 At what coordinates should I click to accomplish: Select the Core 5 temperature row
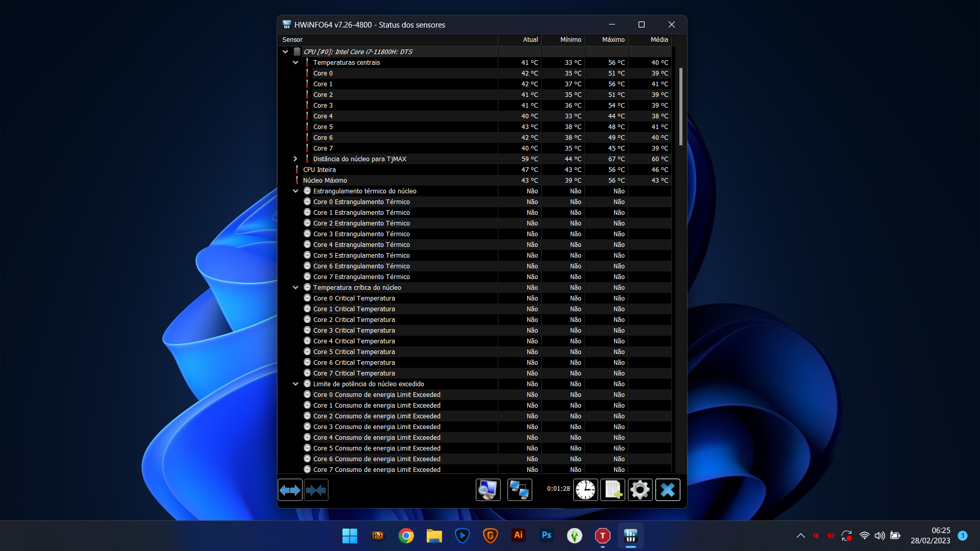point(475,127)
